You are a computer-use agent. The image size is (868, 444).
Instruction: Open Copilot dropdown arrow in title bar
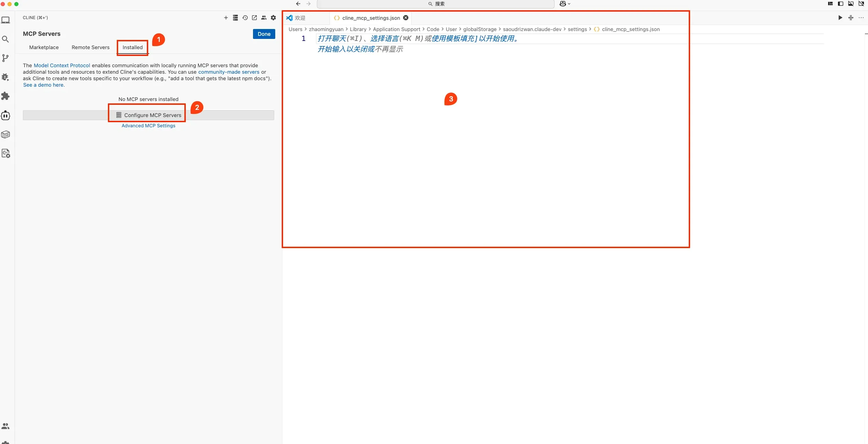(x=569, y=4)
